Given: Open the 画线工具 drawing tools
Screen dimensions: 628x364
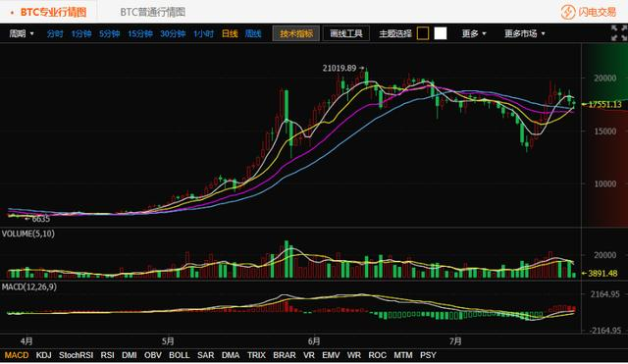Looking at the screenshot, I should point(346,33).
